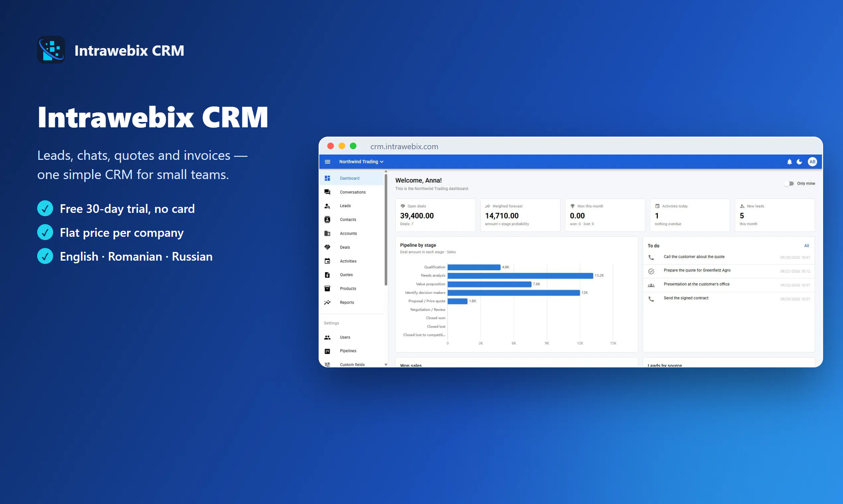Click the crm.intrawebix.com address bar

[x=404, y=146]
